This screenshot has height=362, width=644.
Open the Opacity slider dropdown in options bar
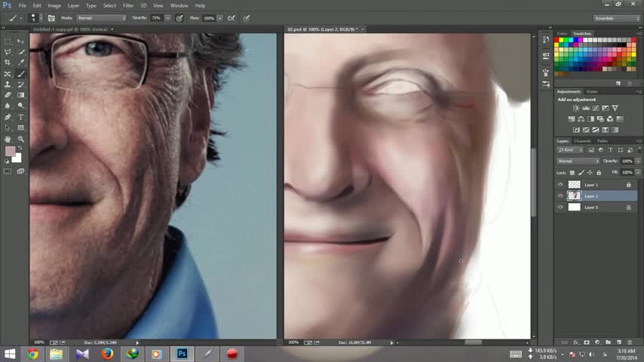click(167, 18)
